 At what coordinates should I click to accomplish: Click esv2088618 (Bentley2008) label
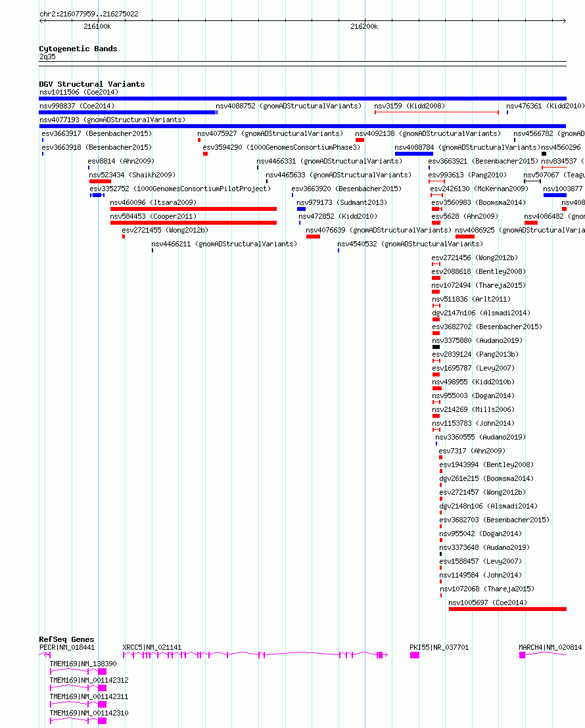(x=479, y=271)
